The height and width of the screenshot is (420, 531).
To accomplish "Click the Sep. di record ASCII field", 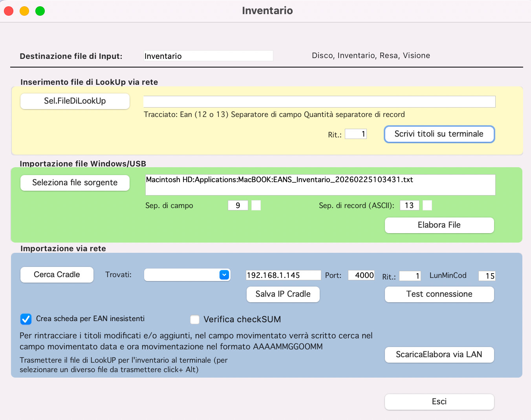I will click(409, 205).
